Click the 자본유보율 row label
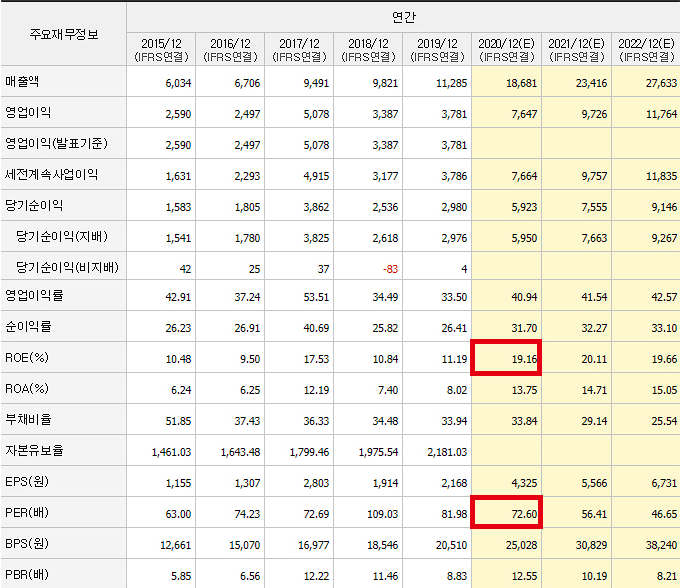The image size is (680, 588). [x=34, y=451]
